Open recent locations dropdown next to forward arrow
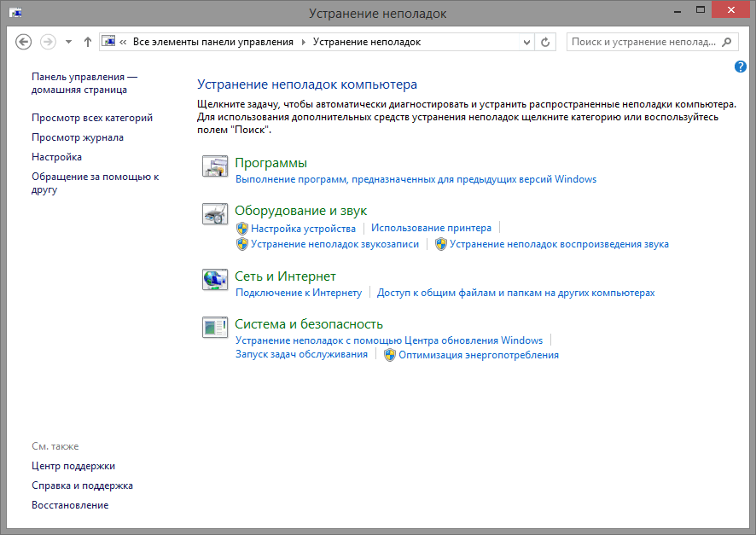This screenshot has height=535, width=756. click(x=68, y=42)
